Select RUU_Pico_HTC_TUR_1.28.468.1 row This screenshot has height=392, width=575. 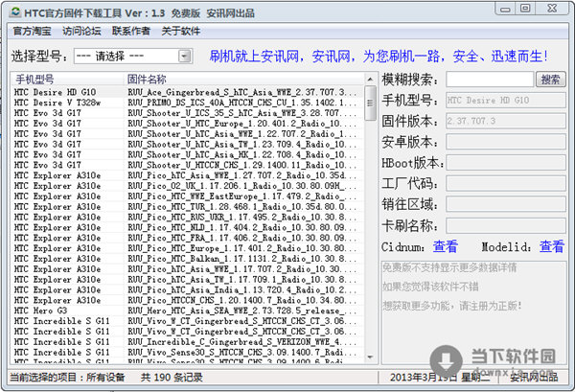(187, 206)
